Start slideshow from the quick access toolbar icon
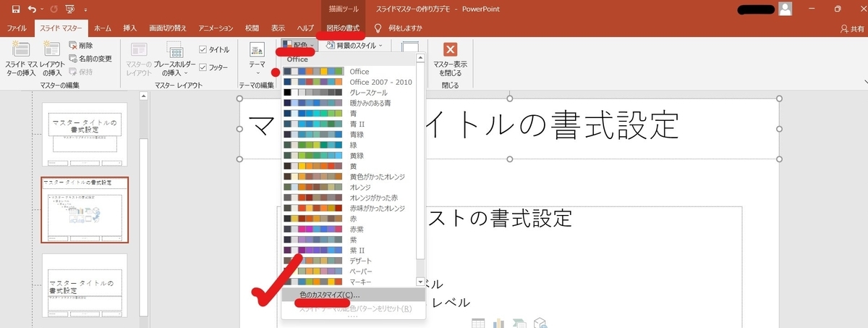The width and height of the screenshot is (868, 328). [69, 9]
